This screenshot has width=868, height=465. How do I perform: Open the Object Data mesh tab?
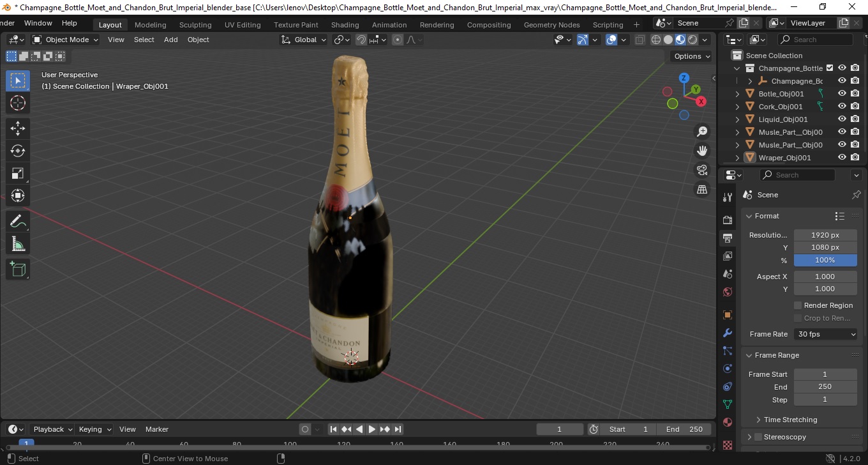click(x=728, y=404)
